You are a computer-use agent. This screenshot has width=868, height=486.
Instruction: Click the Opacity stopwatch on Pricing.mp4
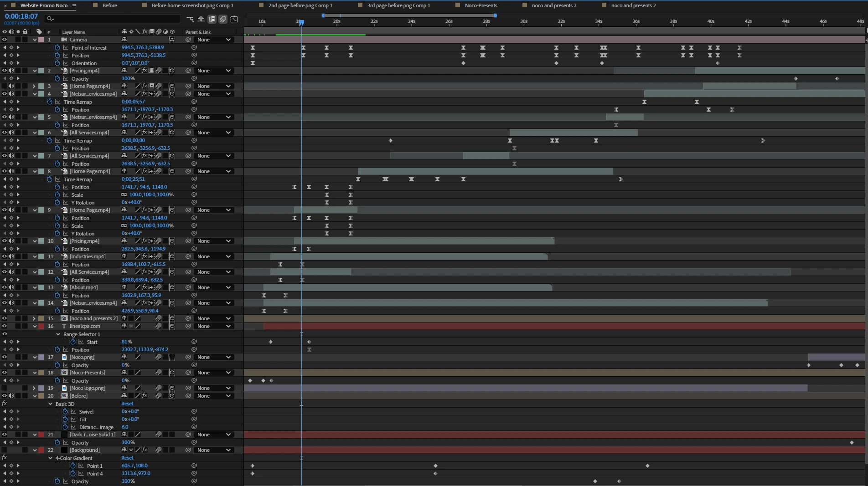[x=57, y=78]
